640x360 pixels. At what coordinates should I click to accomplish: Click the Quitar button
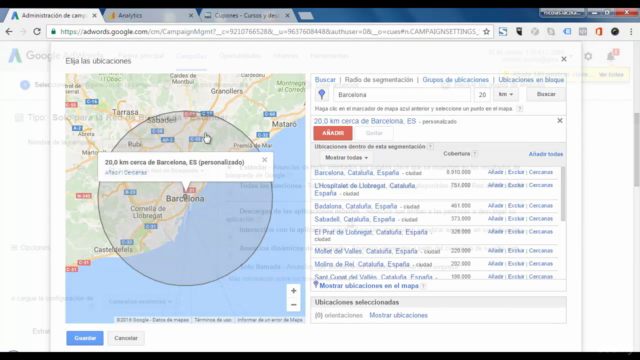click(374, 133)
